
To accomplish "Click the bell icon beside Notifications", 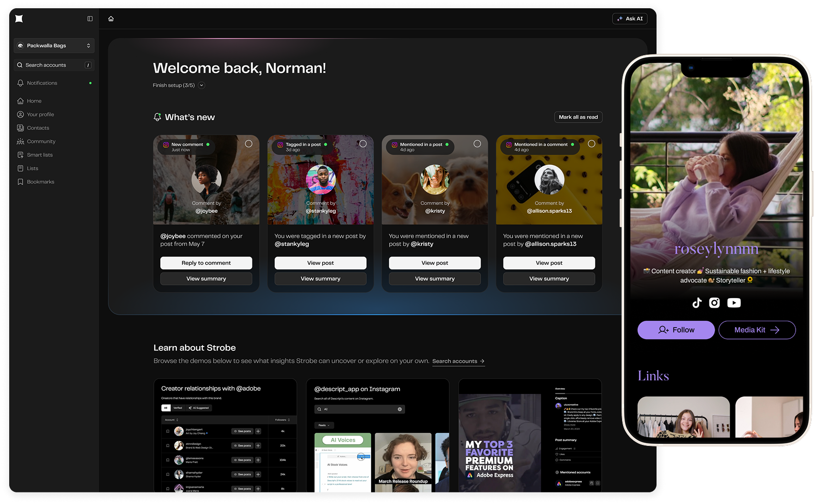I will click(20, 83).
